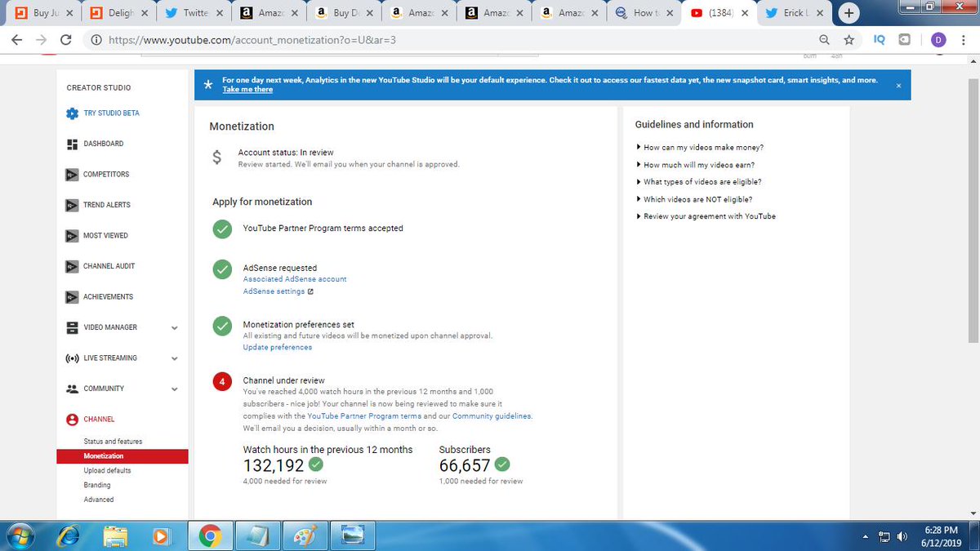Click the Channel Audit sidebar icon
Image resolution: width=980 pixels, height=551 pixels.
(x=72, y=266)
